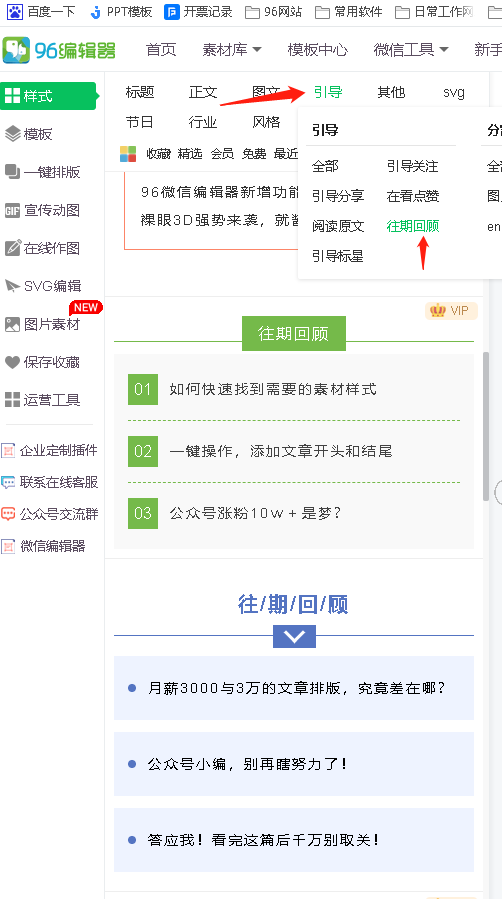Filter styles by 免费

(x=254, y=154)
